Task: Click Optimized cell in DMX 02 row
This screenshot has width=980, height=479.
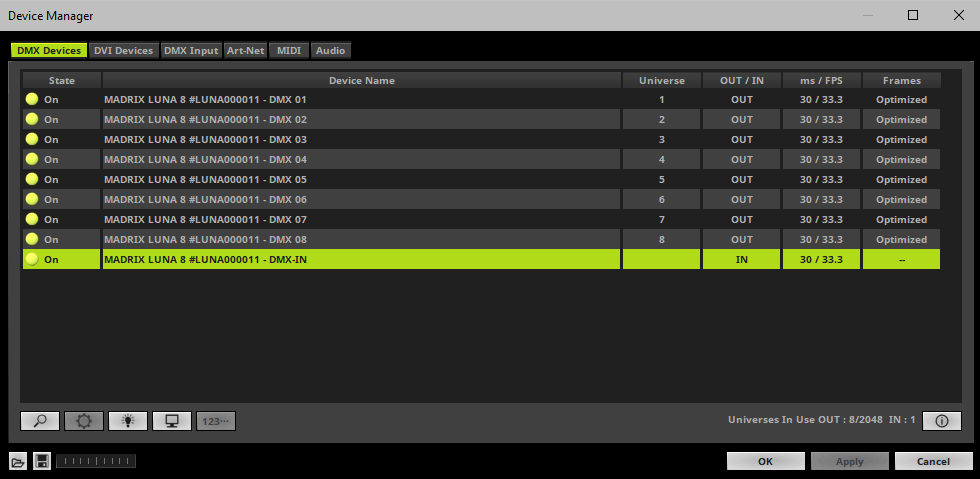Action: [901, 119]
